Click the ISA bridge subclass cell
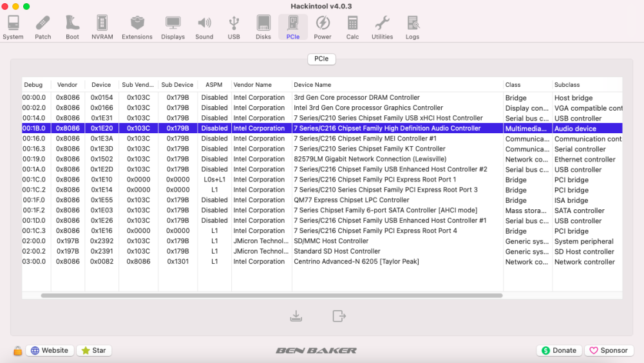The image size is (644, 363). point(571,200)
